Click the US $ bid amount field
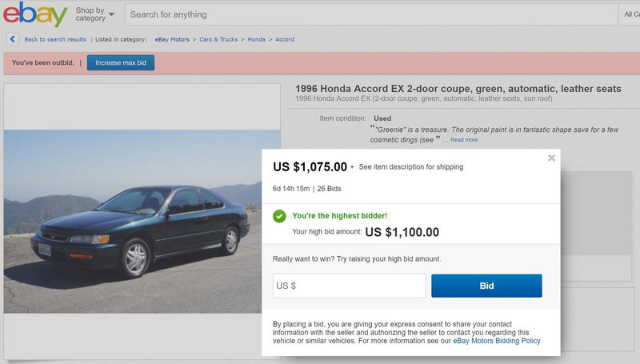The width and height of the screenshot is (640, 364). click(349, 286)
